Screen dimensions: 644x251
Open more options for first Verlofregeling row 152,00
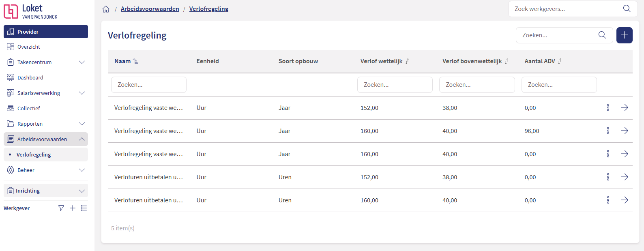pos(608,107)
